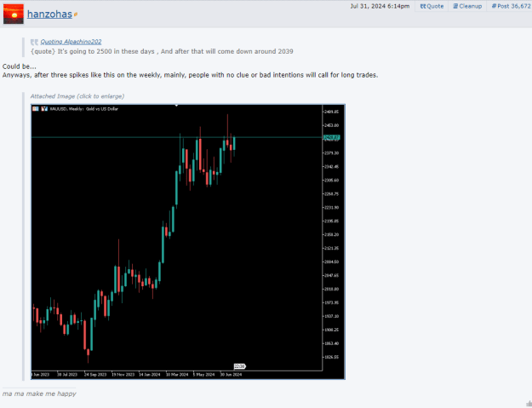This screenshot has width=532, height=408.
Task: Click the '5 May 2024' date on chart axis
Action: coord(204,375)
